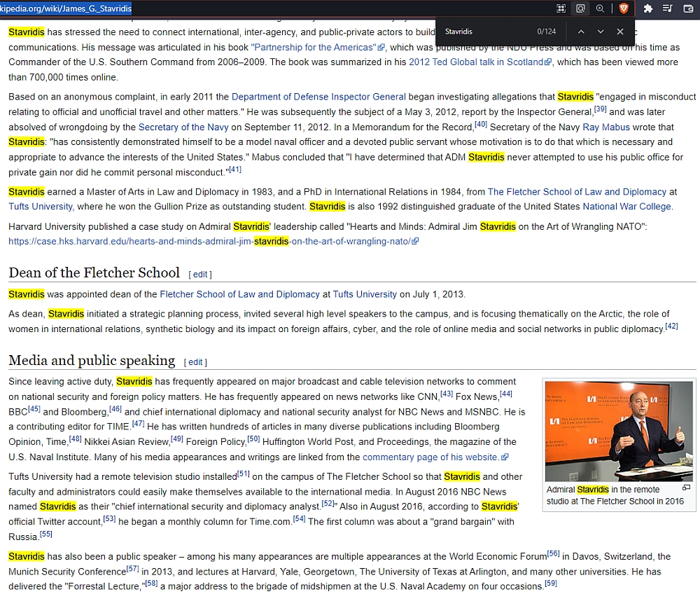Click citation reference [51] after studio installed

coord(244,474)
